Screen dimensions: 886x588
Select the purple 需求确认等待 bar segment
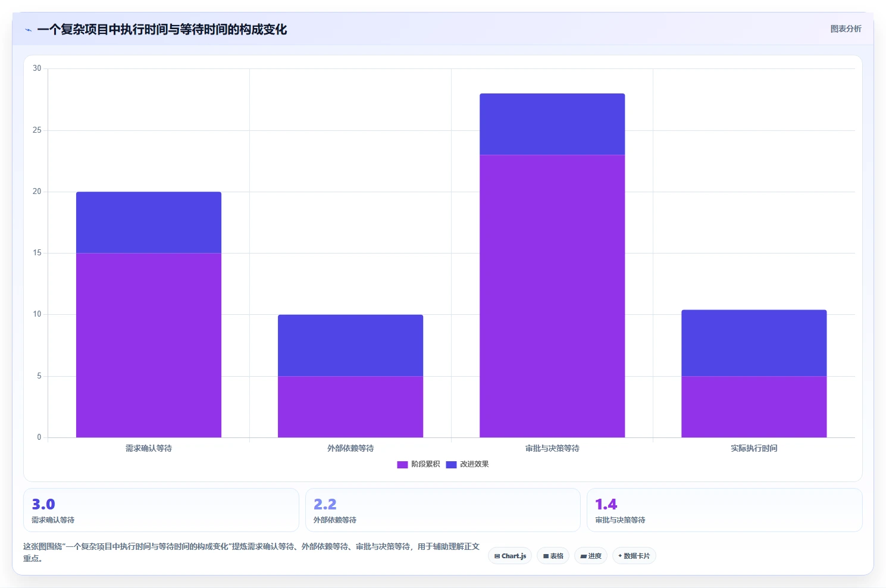click(x=149, y=345)
